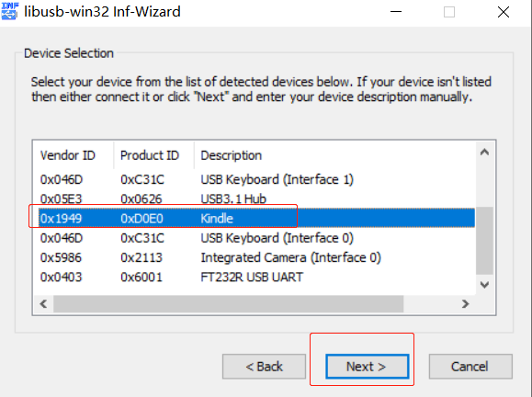Select USB Keyboard (Interface 0) row
The width and height of the screenshot is (532, 397).
(256, 238)
